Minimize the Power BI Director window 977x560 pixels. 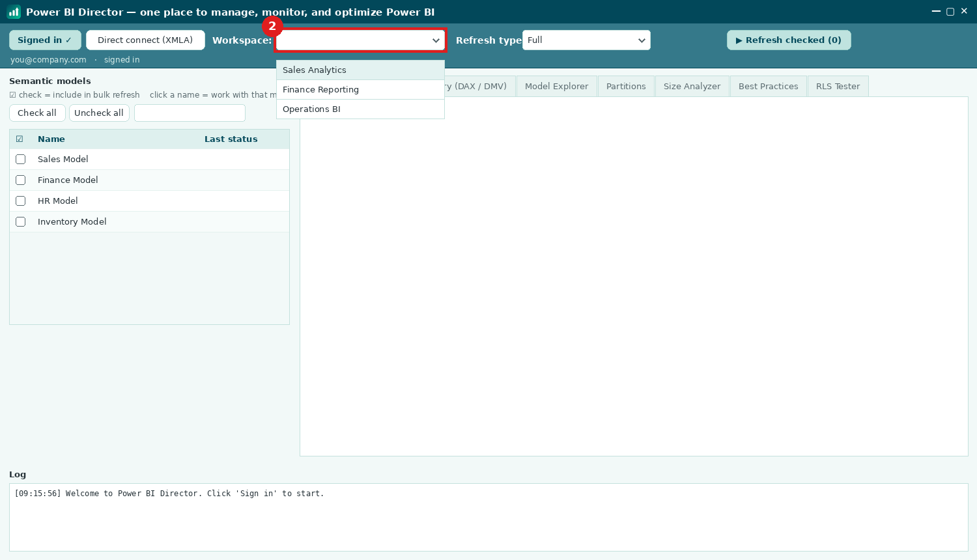click(936, 11)
